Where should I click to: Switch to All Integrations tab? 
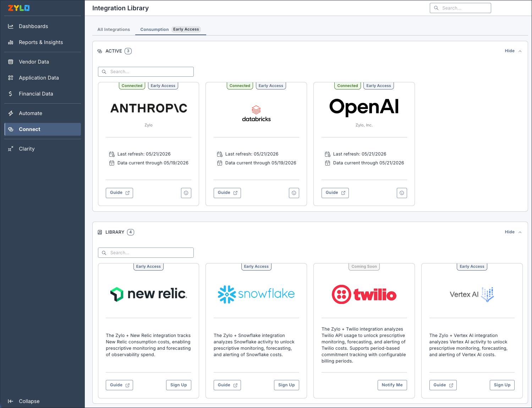point(114,29)
